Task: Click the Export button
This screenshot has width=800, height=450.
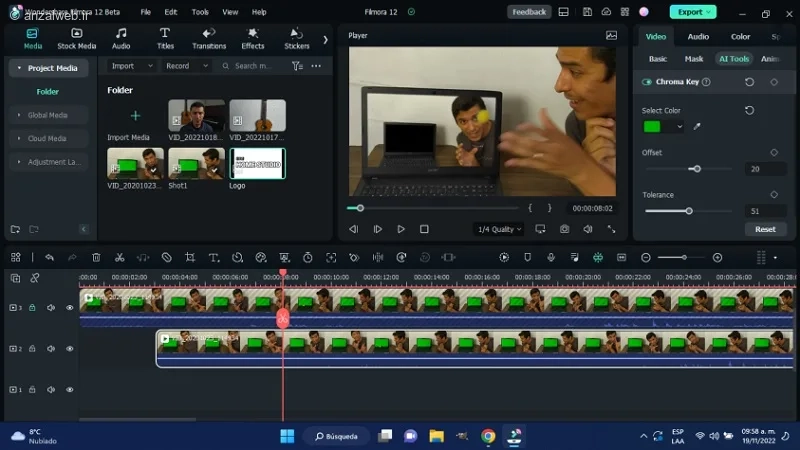Action: click(x=693, y=12)
